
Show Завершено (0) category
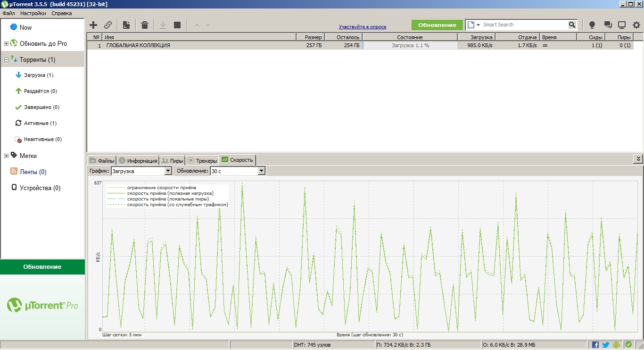(x=41, y=107)
